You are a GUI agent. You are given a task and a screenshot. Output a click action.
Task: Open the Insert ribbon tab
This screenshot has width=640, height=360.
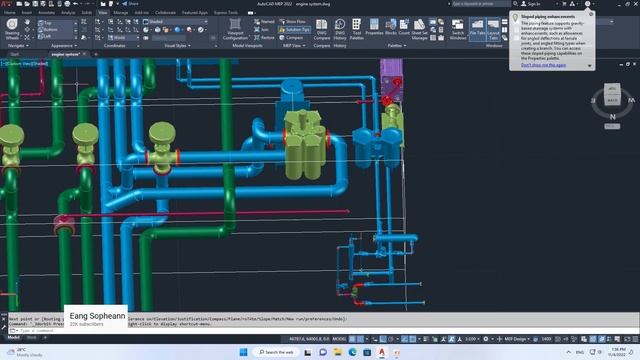tap(27, 13)
